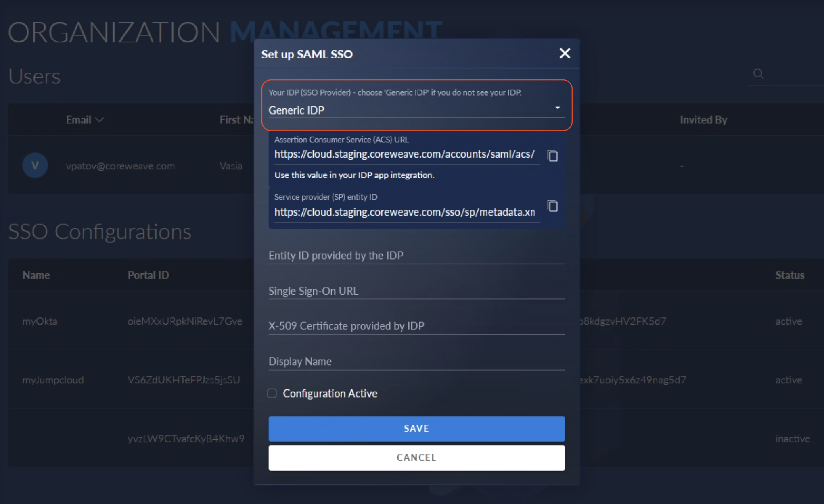Click the myOkta configuration name
This screenshot has height=504, width=824.
pos(40,321)
